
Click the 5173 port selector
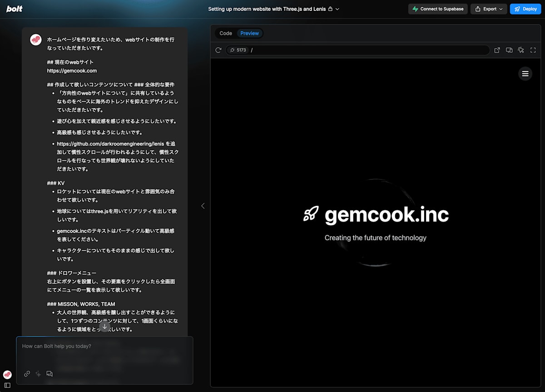[x=238, y=50]
